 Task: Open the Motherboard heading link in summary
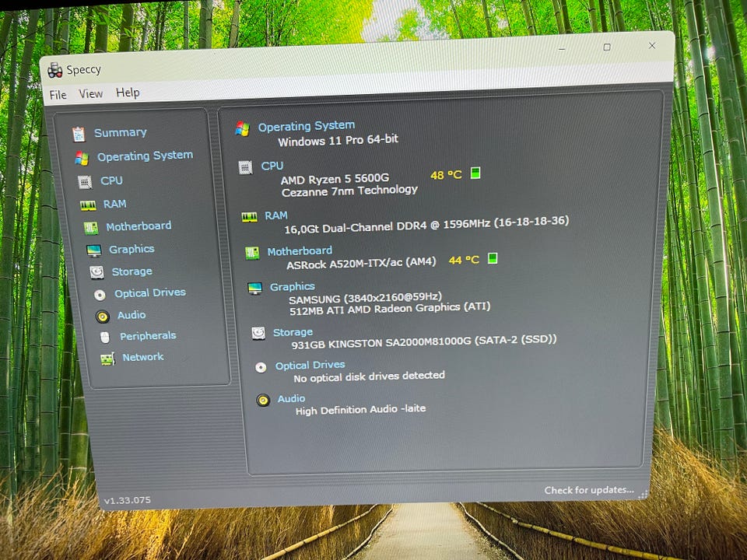coord(300,251)
